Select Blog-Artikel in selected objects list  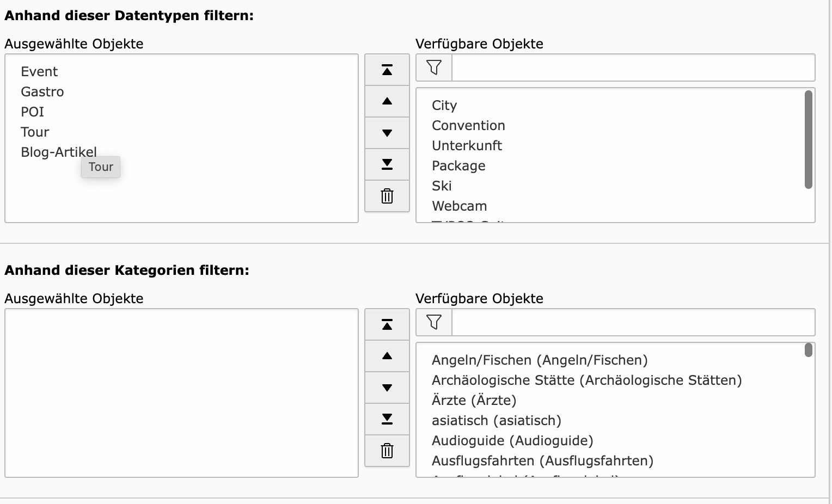click(59, 152)
